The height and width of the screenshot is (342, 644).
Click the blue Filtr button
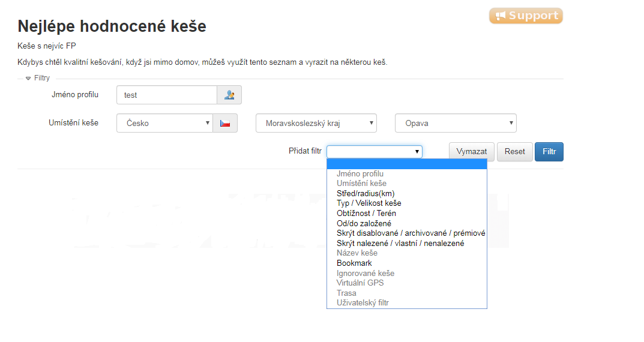coord(549,151)
